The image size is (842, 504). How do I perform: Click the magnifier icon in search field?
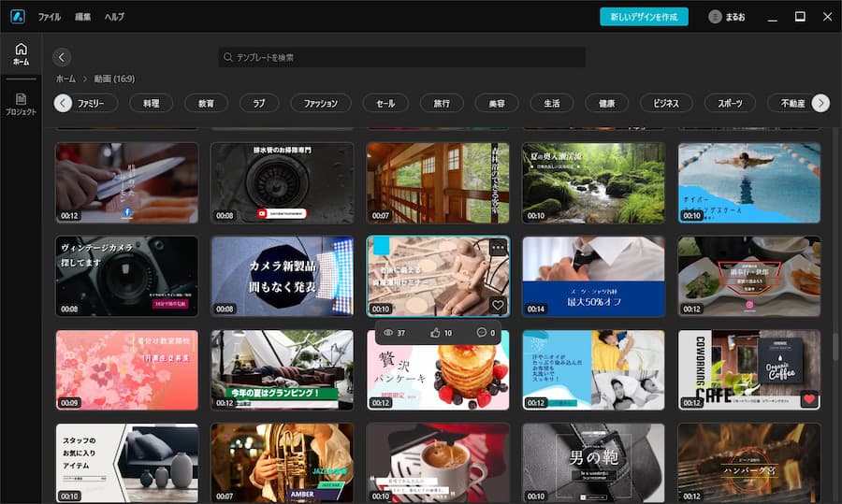[x=227, y=57]
